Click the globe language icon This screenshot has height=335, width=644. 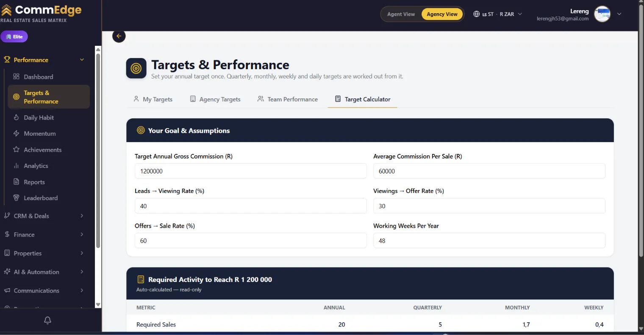coord(477,14)
